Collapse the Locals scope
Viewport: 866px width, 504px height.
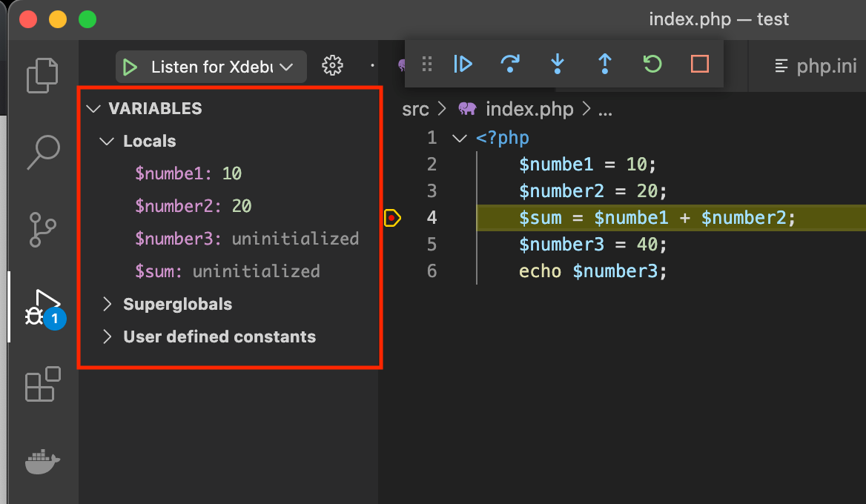point(107,142)
